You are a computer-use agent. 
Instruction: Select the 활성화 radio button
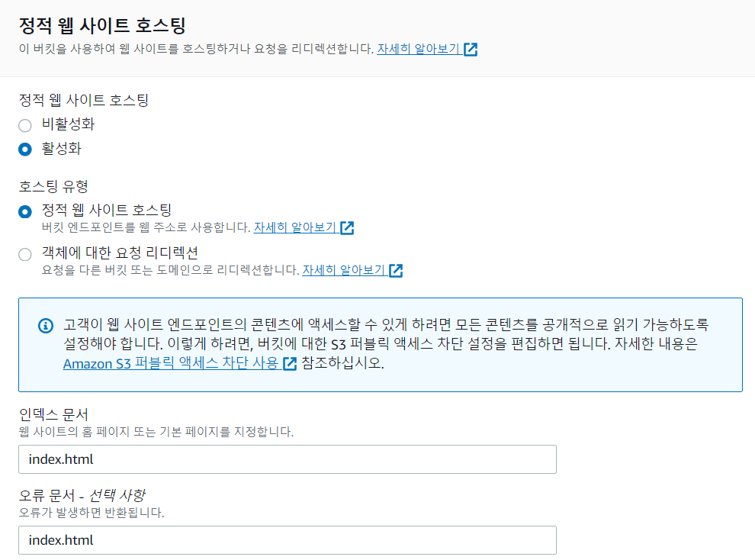(25, 149)
